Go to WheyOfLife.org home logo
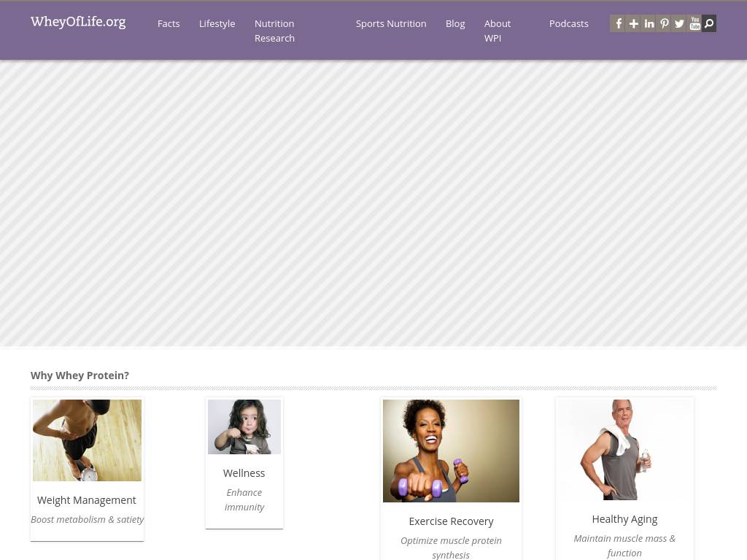Viewport: 747px width, 560px height. 78,22
